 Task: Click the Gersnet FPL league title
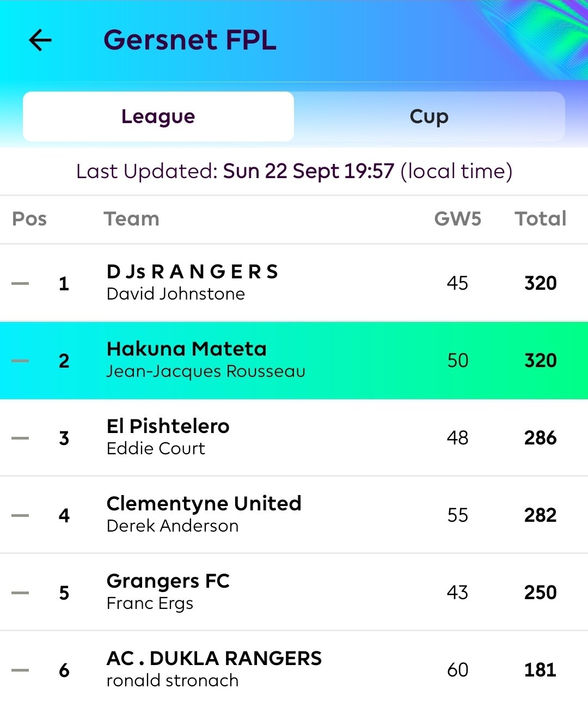(190, 40)
